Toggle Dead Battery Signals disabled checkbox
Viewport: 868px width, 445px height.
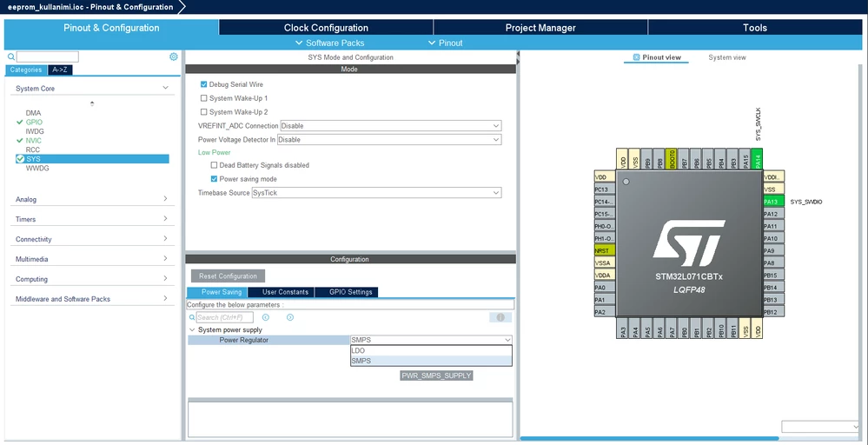[215, 165]
